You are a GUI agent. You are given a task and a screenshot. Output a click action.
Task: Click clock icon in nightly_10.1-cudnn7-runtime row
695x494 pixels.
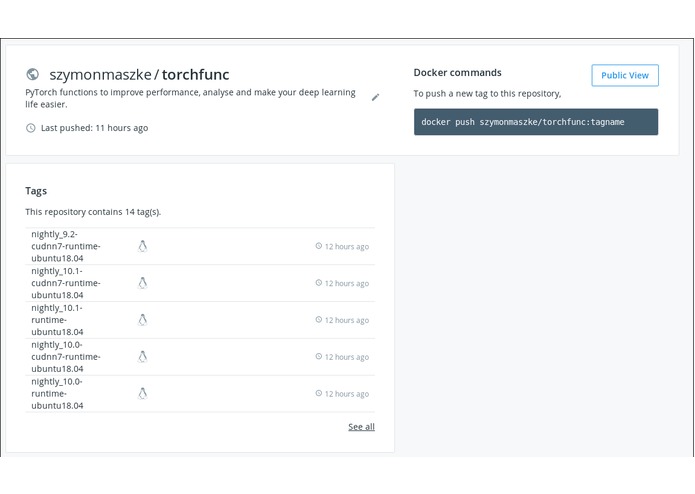tap(318, 283)
